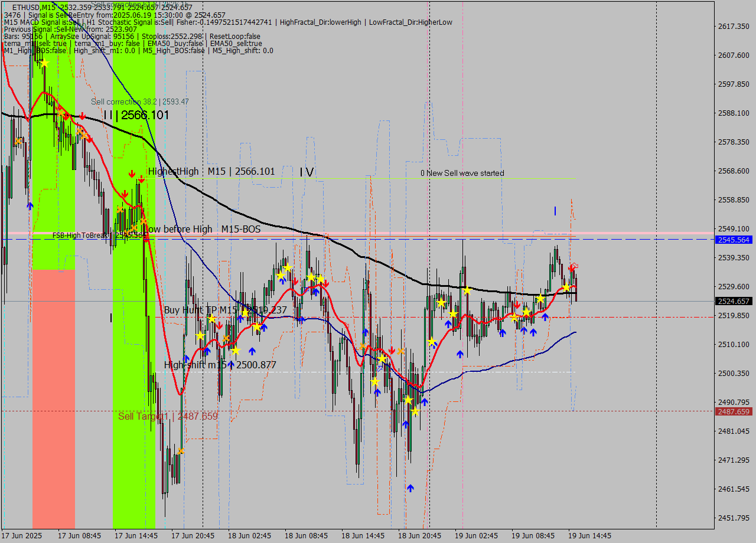Click the blue wave I label
The width and height of the screenshot is (756, 543).
tap(555, 211)
